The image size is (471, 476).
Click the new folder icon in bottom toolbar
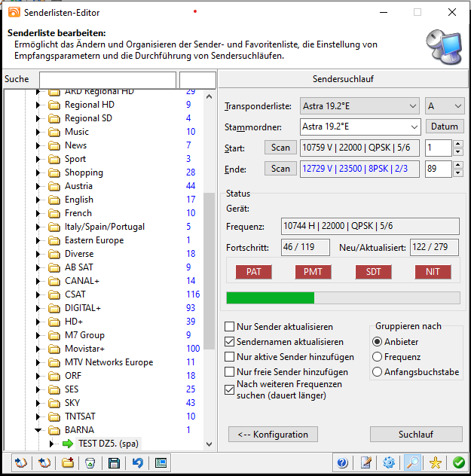point(68,462)
